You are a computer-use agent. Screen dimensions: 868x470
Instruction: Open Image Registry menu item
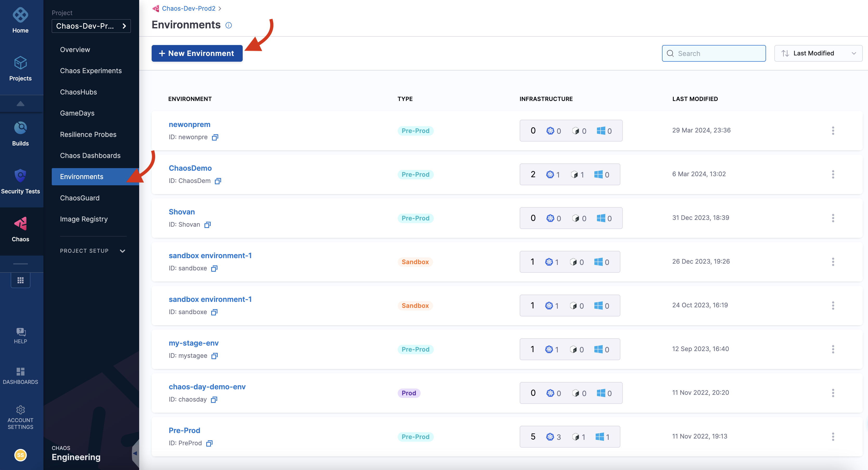pyautogui.click(x=83, y=219)
